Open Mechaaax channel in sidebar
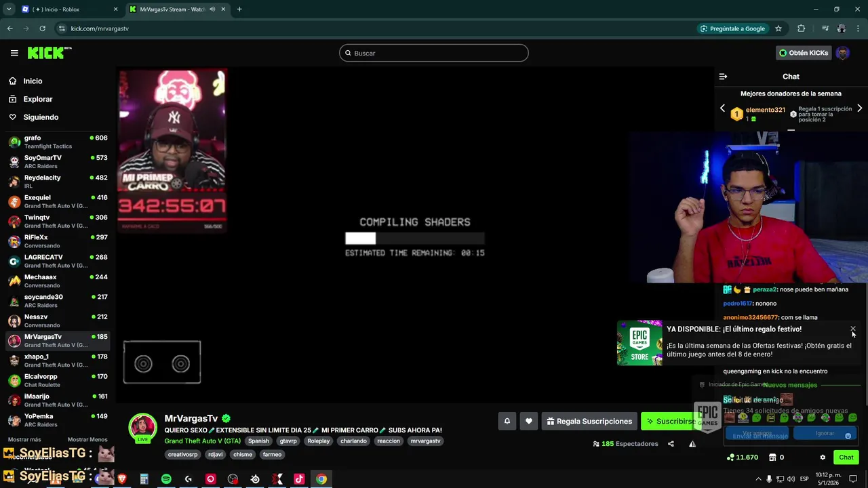 tap(58, 281)
